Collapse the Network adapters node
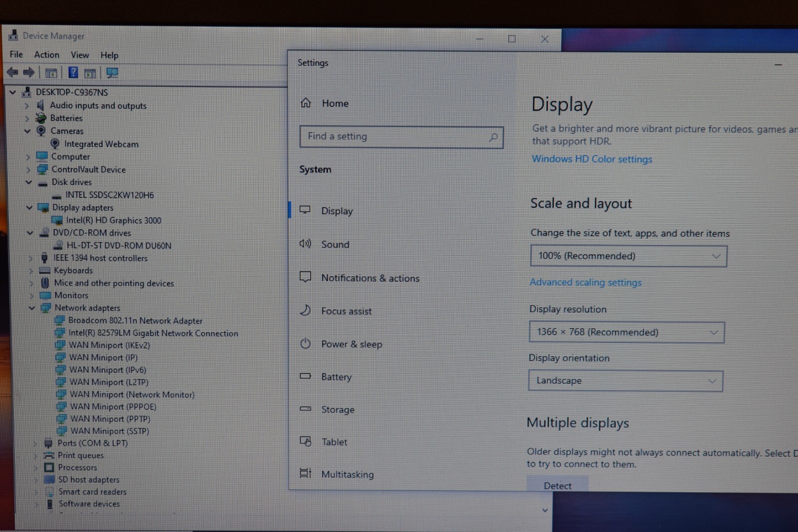This screenshot has width=798, height=532. 31,308
